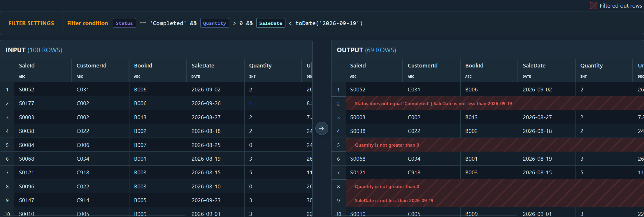
Task: Click S0147 in the Input table
Action: point(27,200)
